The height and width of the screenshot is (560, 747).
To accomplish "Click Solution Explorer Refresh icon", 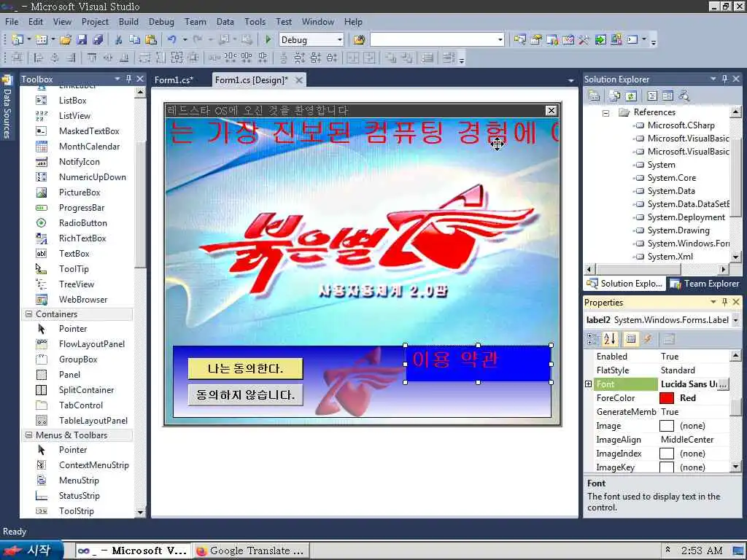I will pyautogui.click(x=631, y=96).
